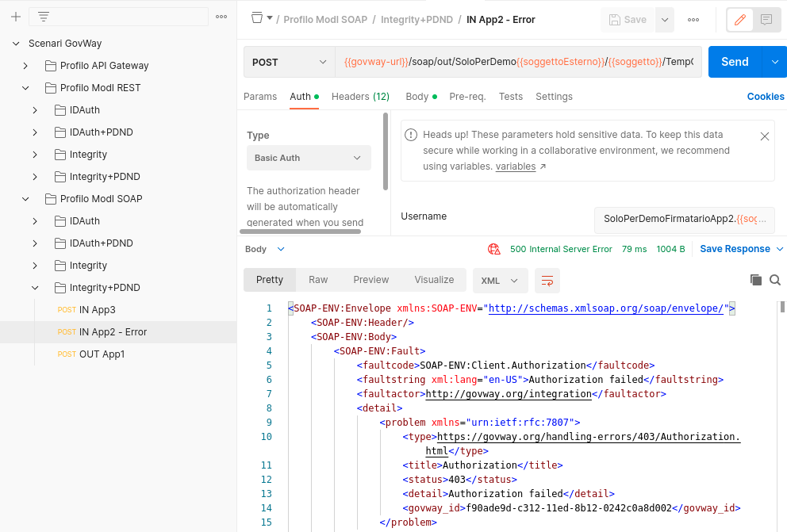Image resolution: width=787 pixels, height=532 pixels.
Task: Click Save button
Action: coord(628,20)
